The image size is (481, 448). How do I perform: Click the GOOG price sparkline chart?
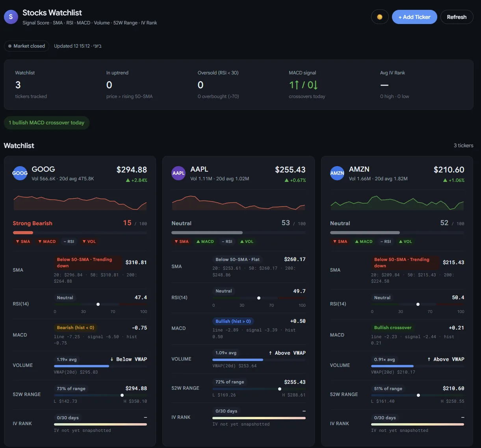coord(80,202)
